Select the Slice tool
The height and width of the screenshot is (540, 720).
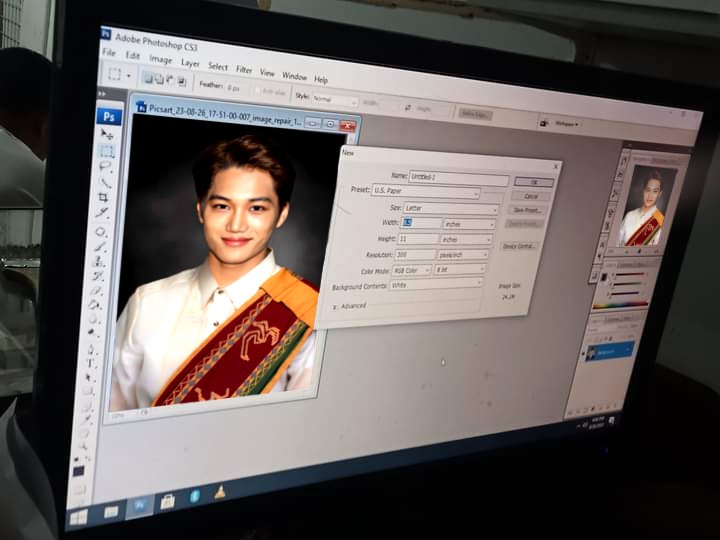point(102,213)
